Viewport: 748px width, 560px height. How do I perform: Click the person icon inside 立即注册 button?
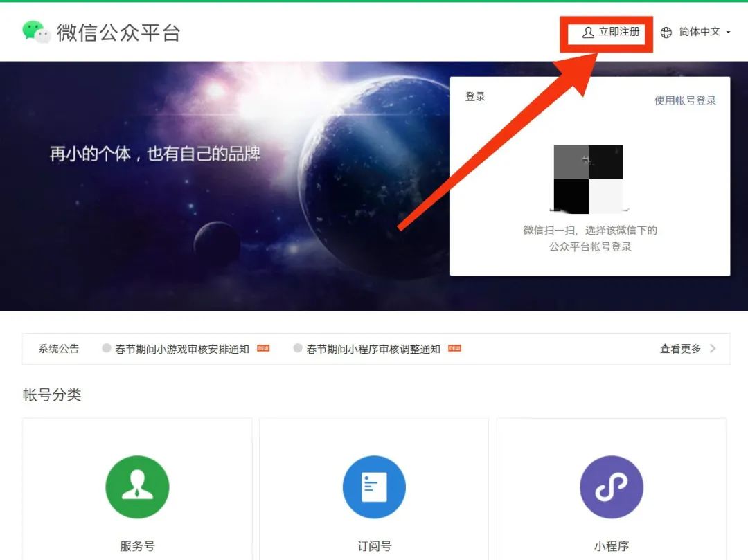pos(588,33)
